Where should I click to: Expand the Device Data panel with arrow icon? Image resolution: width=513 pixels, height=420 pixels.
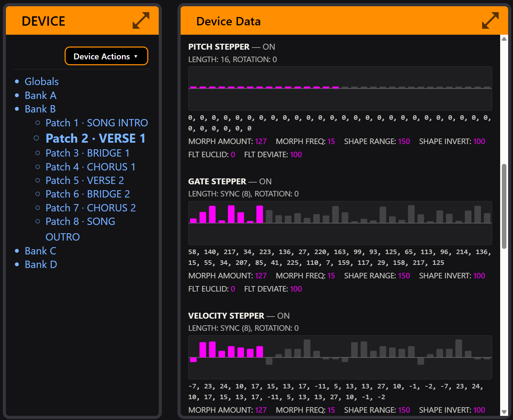point(490,20)
